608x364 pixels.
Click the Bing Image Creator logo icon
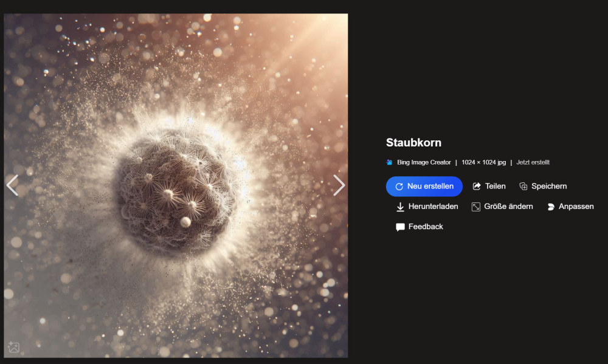(x=390, y=162)
